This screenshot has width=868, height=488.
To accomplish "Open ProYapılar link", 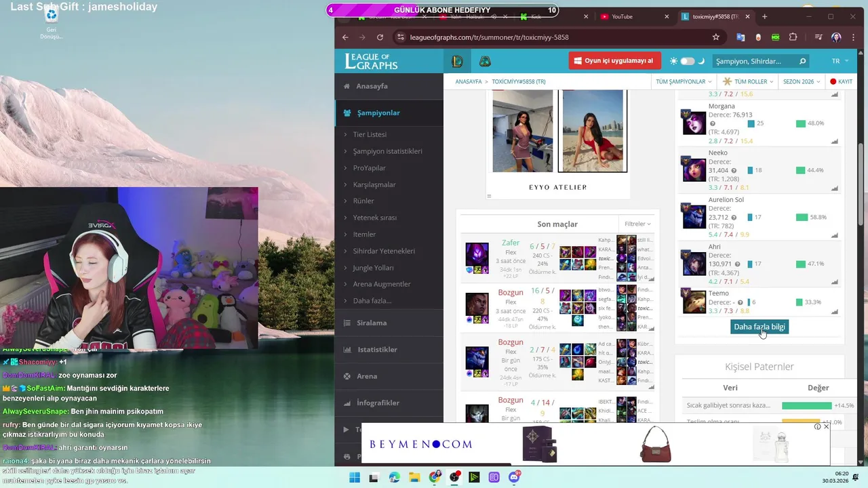I will (369, 168).
